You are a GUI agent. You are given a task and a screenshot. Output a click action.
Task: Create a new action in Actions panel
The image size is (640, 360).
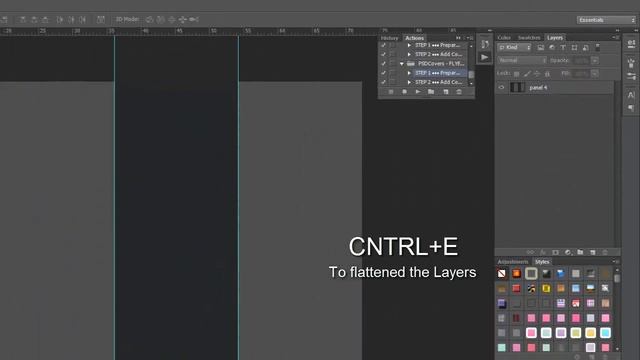[x=446, y=92]
